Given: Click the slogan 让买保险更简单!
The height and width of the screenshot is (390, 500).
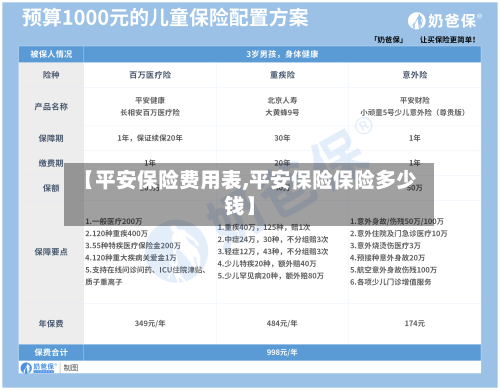Looking at the screenshot, I should 448,40.
